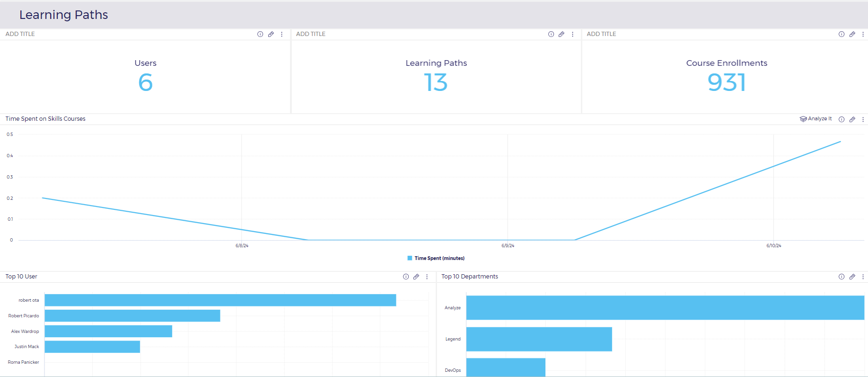Click the Course Enrollments 931 value
This screenshot has height=377, width=868.
point(726,82)
